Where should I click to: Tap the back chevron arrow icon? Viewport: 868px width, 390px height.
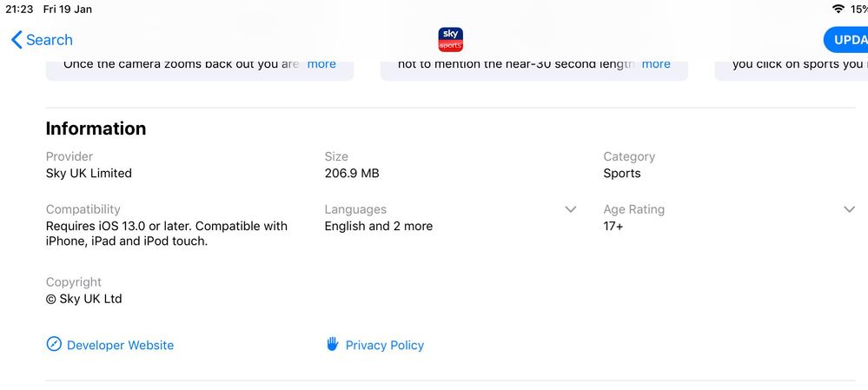click(x=17, y=40)
